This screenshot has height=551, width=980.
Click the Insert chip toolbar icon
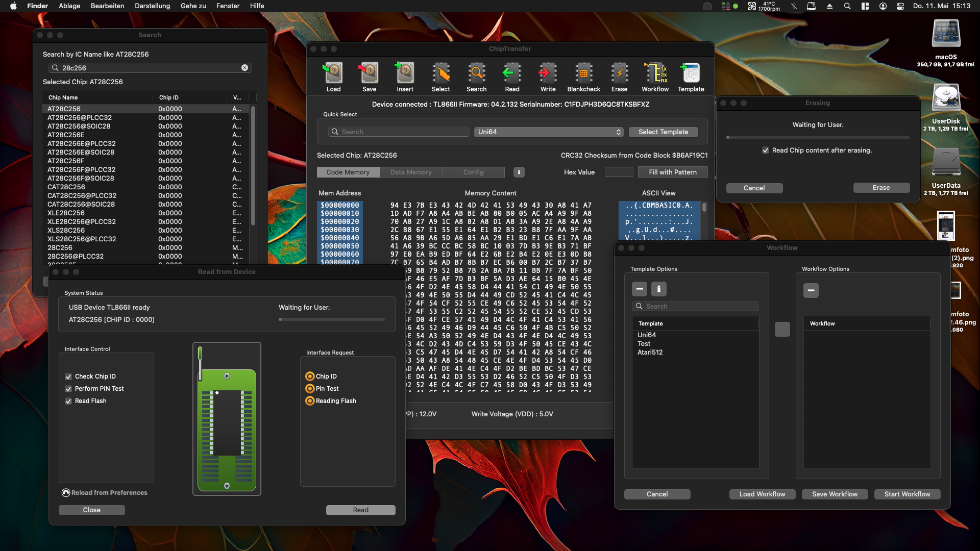[405, 77]
